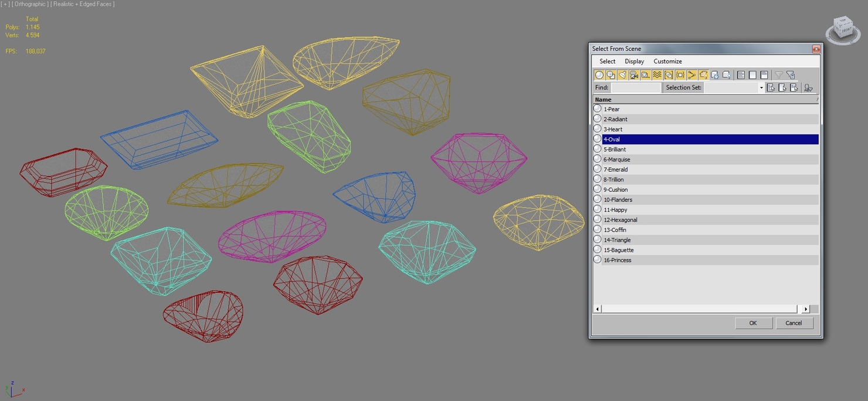Image resolution: width=868 pixels, height=401 pixels.
Task: Toggle the Display Geometry filter icon
Action: (x=599, y=75)
